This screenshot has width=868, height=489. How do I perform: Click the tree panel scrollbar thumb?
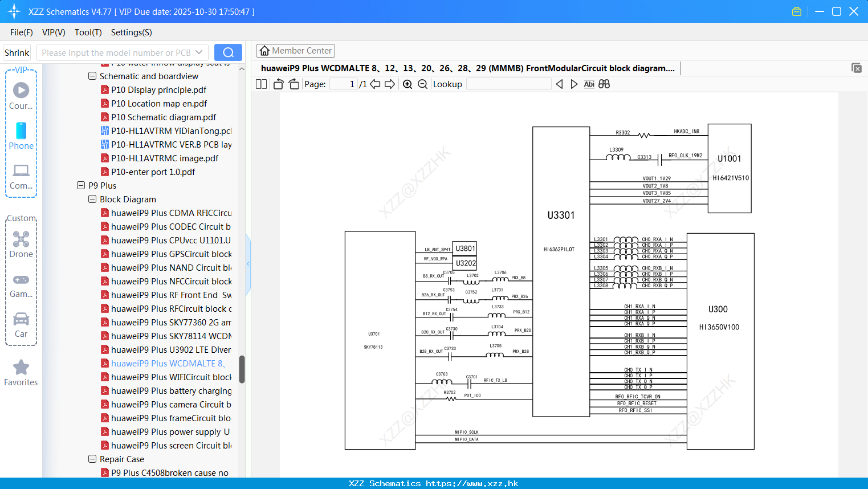tap(242, 369)
